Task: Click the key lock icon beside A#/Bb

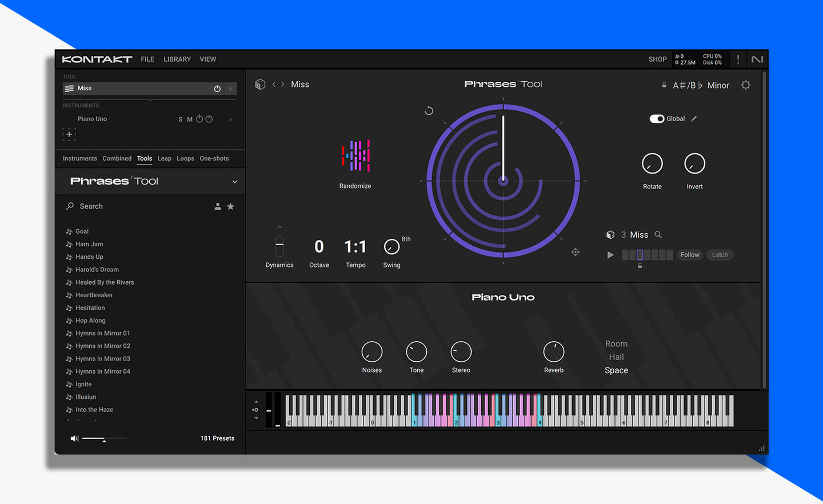Action: [664, 85]
